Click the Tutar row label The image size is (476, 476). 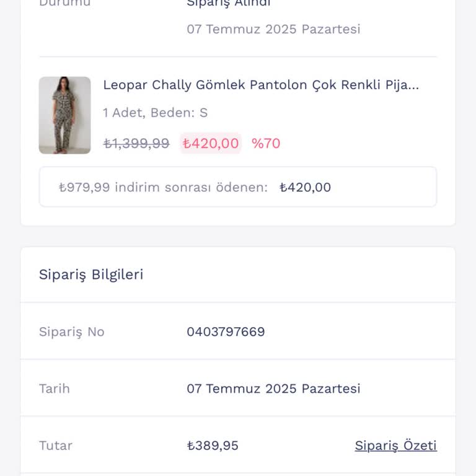tap(56, 446)
